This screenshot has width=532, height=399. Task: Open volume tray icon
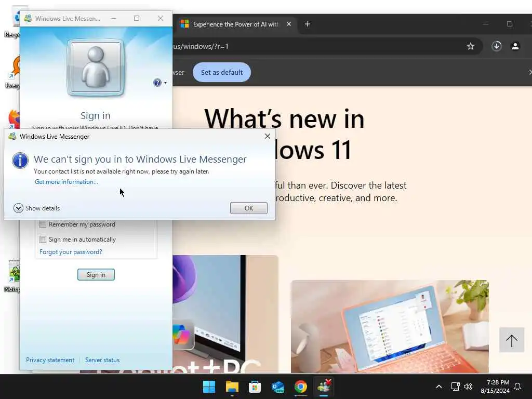click(468, 387)
